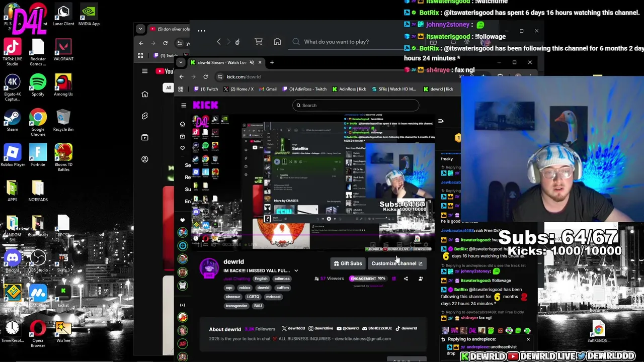Open Kick sidebar Following heart icon
Viewport: 644px width, 362px height.
point(182,148)
